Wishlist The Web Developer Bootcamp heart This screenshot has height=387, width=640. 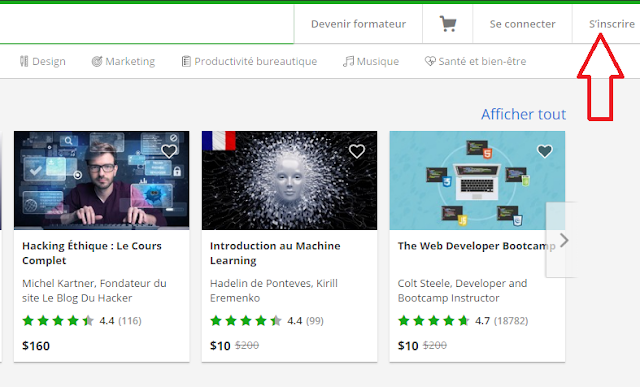click(x=544, y=151)
